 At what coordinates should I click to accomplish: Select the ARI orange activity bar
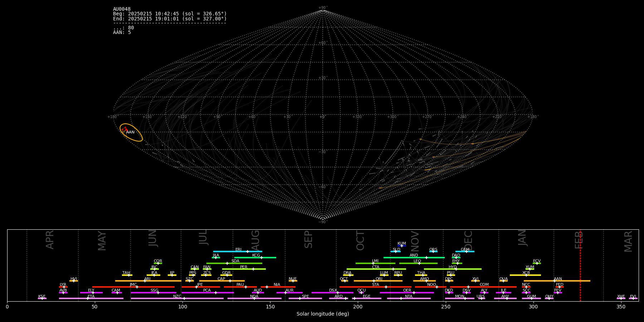pos(148,281)
